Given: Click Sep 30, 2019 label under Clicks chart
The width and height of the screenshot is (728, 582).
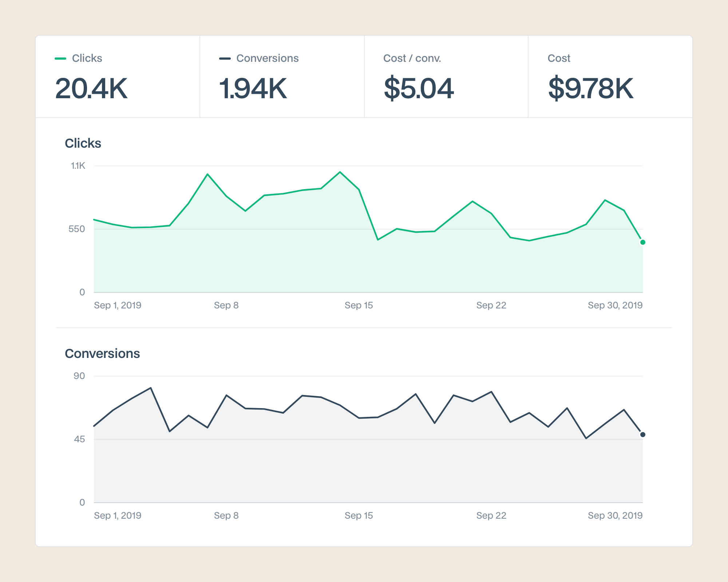Looking at the screenshot, I should (x=615, y=305).
